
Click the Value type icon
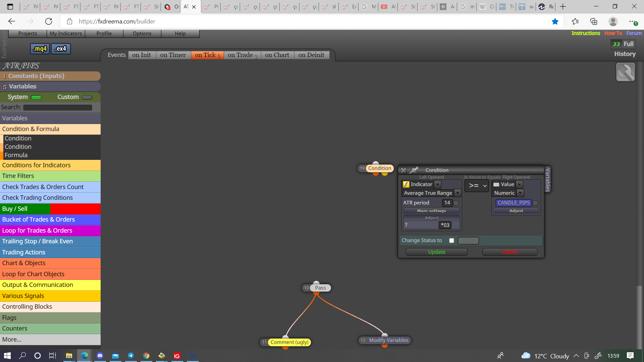pos(496,184)
